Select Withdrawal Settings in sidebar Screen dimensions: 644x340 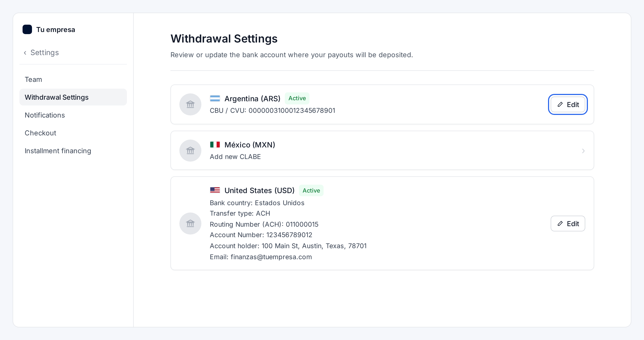coord(73,97)
